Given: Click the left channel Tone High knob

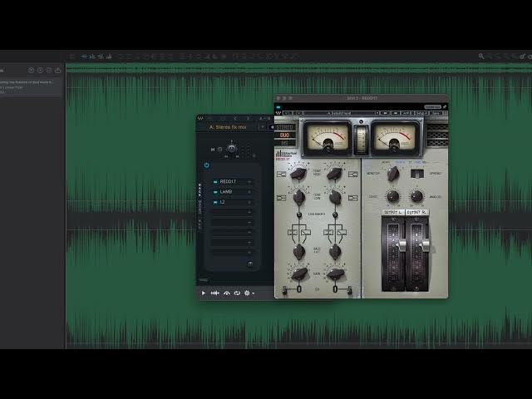Looking at the screenshot, I should 298,174.
